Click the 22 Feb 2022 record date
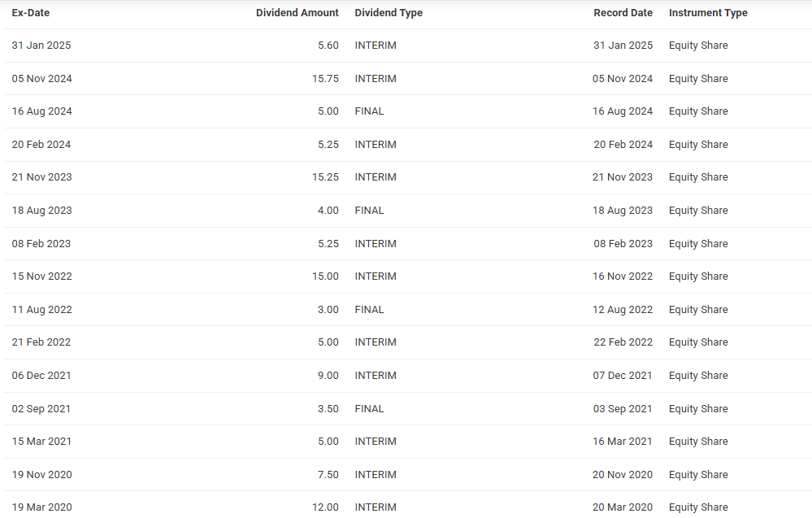Viewport: 812px width, 518px height. tap(623, 342)
